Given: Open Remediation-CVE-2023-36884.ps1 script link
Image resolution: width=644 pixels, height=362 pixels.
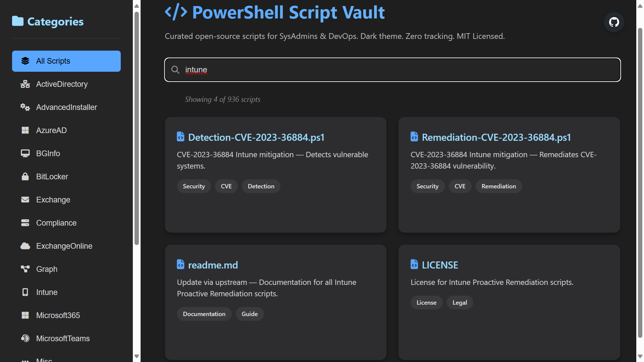Looking at the screenshot, I should coord(496,137).
